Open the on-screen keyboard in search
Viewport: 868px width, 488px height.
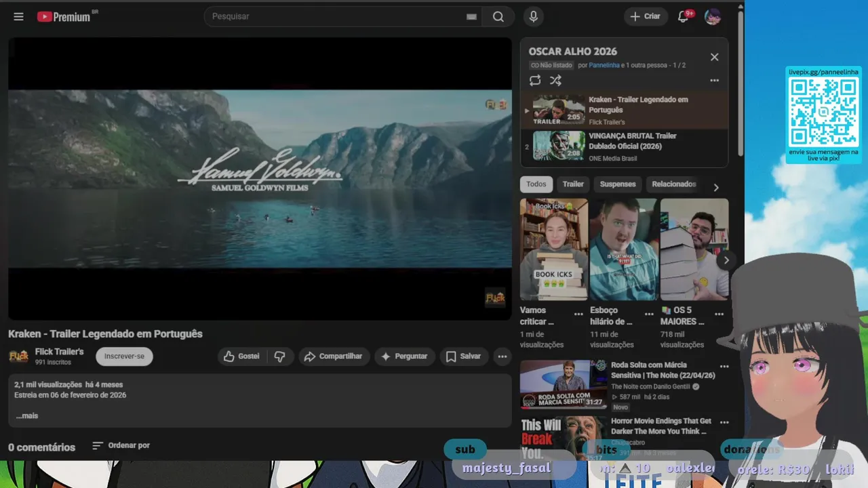click(471, 17)
